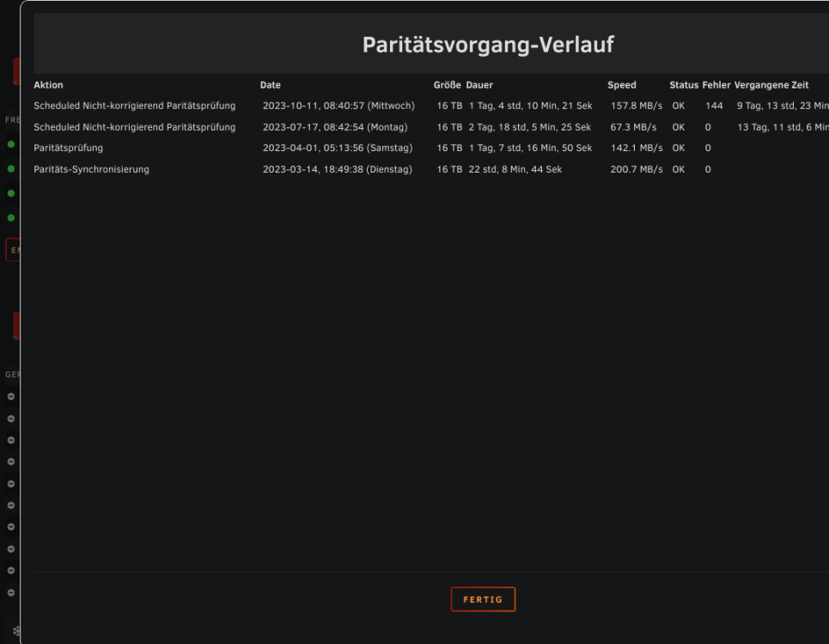Click the FERTIG button
The height and width of the screenshot is (644, 829).
[x=483, y=599]
